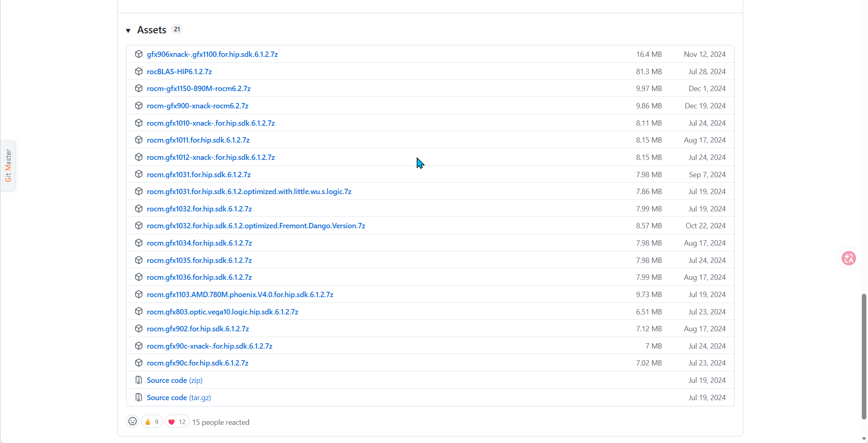Click the Assets heading text
The image size is (868, 443).
[152, 30]
